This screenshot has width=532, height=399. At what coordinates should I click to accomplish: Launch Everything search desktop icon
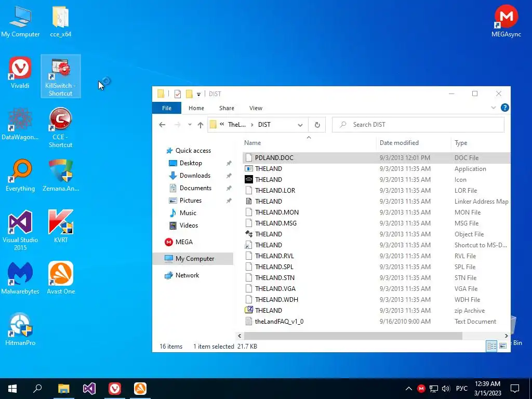pyautogui.click(x=20, y=176)
